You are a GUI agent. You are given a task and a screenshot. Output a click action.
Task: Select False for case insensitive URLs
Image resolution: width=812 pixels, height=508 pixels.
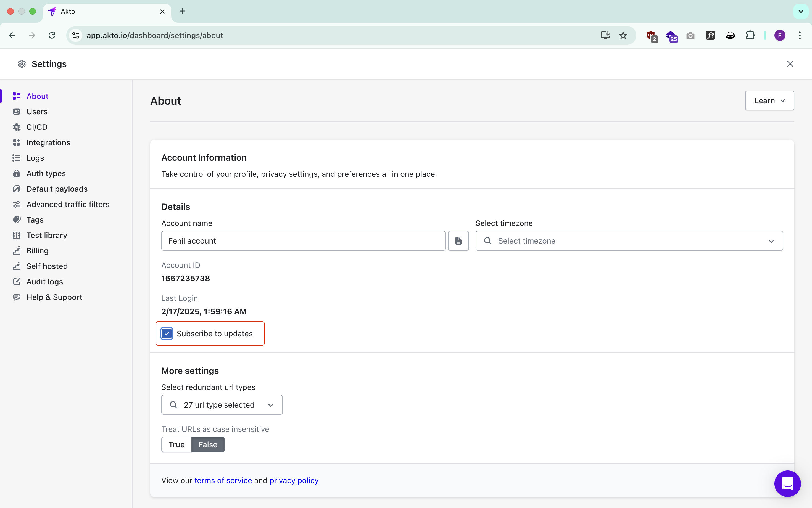(x=208, y=444)
